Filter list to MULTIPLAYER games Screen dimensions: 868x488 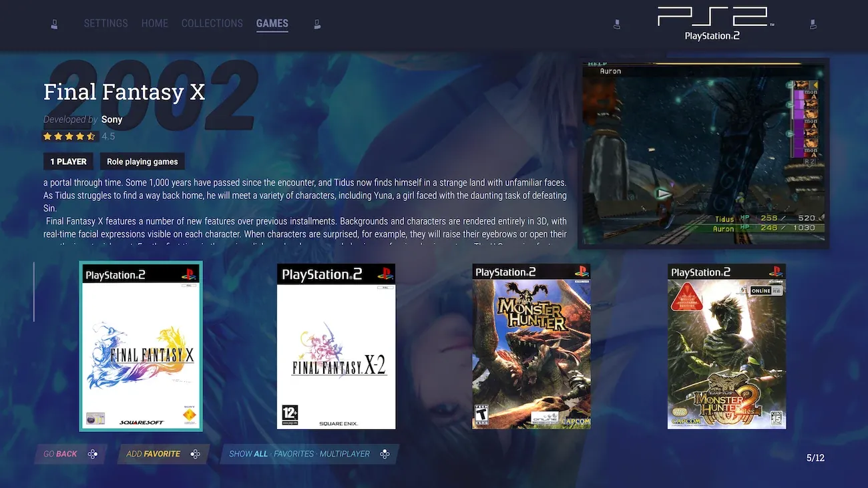(345, 454)
